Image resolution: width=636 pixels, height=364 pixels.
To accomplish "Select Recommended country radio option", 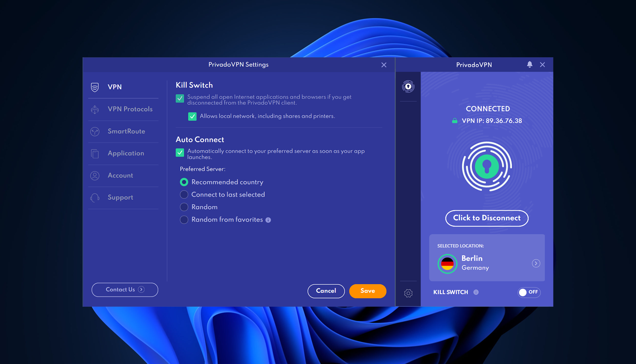I will pyautogui.click(x=184, y=182).
